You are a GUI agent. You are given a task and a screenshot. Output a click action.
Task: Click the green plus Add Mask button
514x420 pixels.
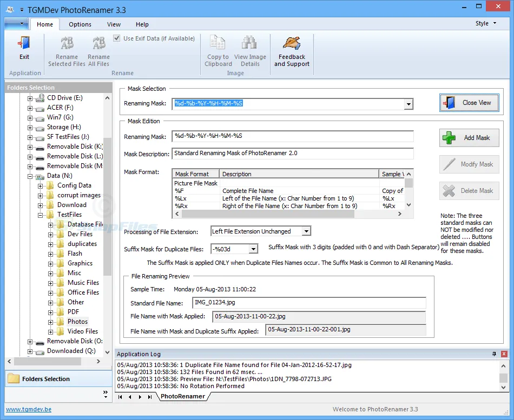pyautogui.click(x=469, y=138)
